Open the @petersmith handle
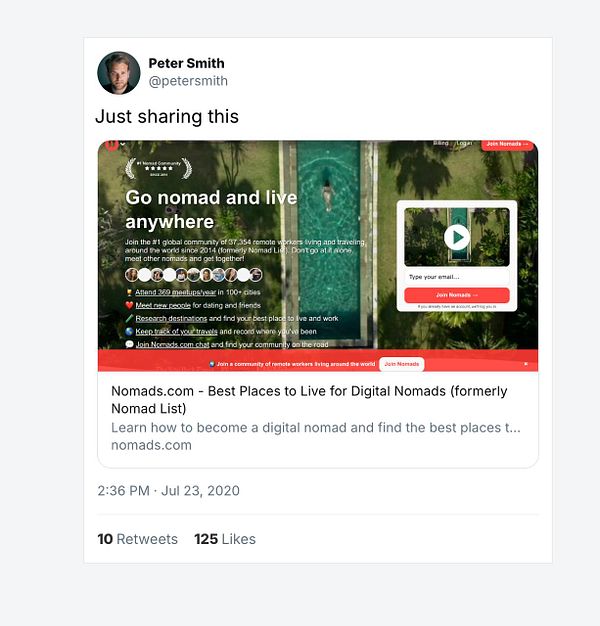The width and height of the screenshot is (600, 626). pyautogui.click(x=188, y=81)
